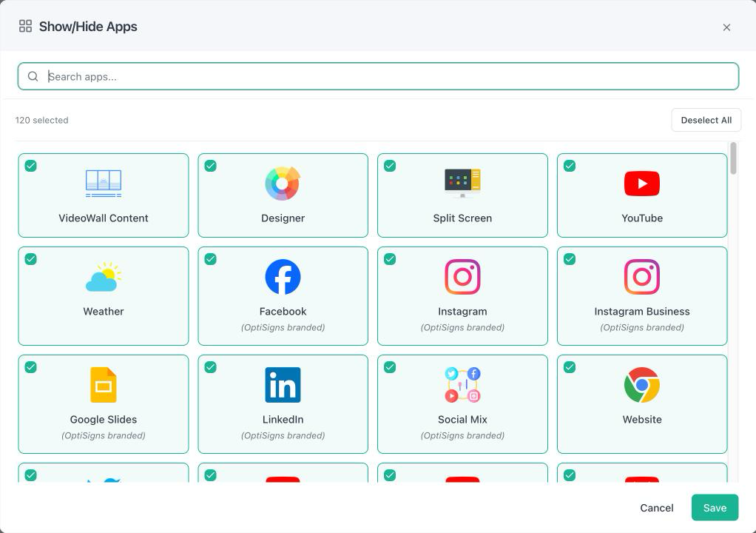
Task: Toggle the Instagram Business checkbox
Action: 570,259
